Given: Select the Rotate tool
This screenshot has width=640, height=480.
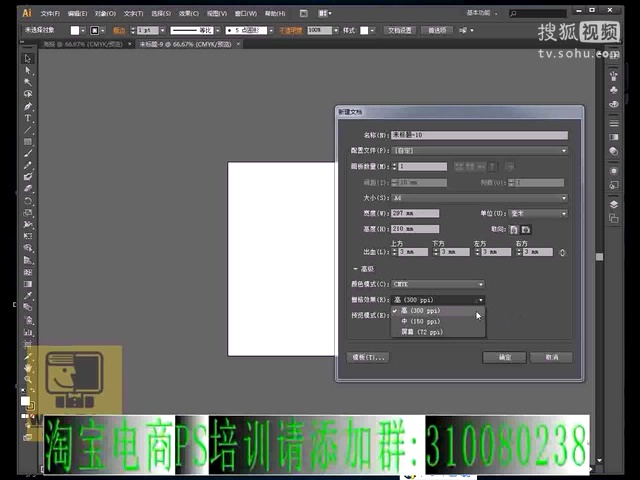Looking at the screenshot, I should click(x=28, y=201).
